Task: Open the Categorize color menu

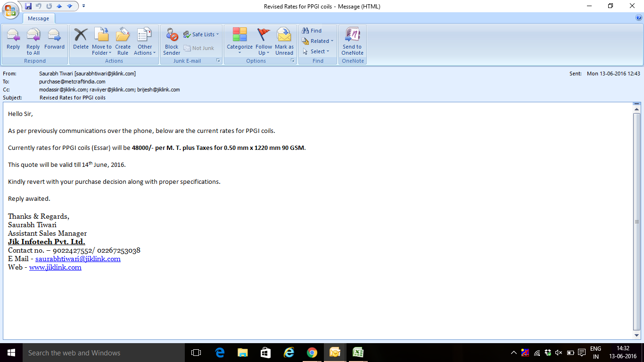Action: [239, 50]
